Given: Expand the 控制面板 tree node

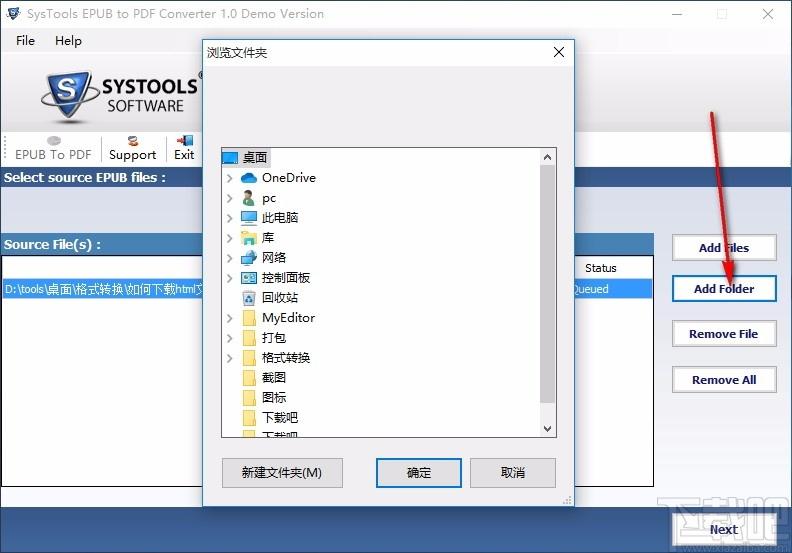Looking at the screenshot, I should click(x=230, y=278).
